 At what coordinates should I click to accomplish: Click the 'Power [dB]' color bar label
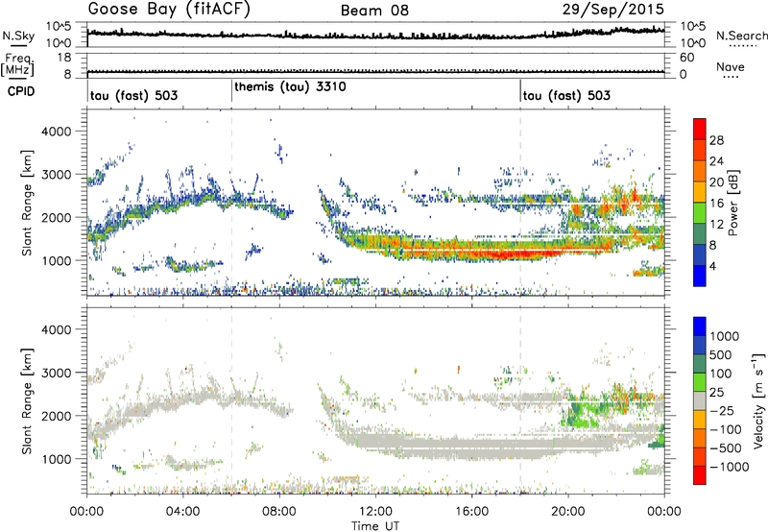(x=732, y=203)
